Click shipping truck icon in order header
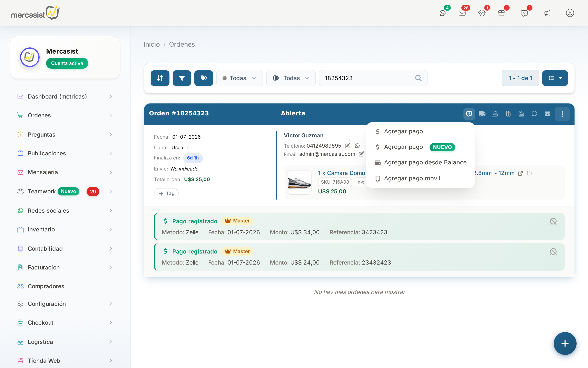 click(482, 114)
